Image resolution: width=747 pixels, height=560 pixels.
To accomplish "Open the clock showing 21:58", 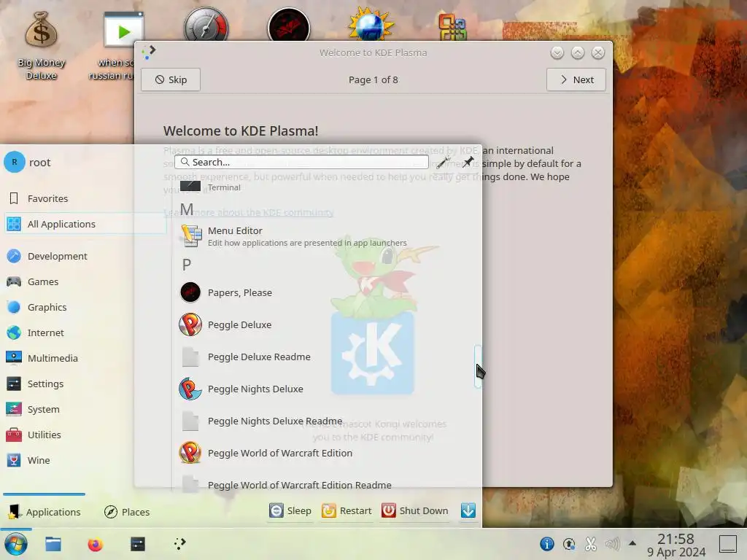I will click(x=676, y=545).
